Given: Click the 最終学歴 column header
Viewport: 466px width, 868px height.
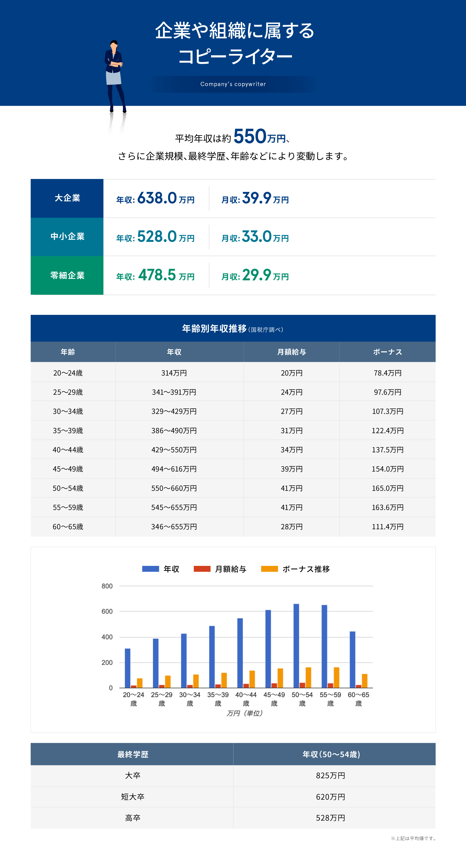Looking at the screenshot, I should click(x=132, y=754).
